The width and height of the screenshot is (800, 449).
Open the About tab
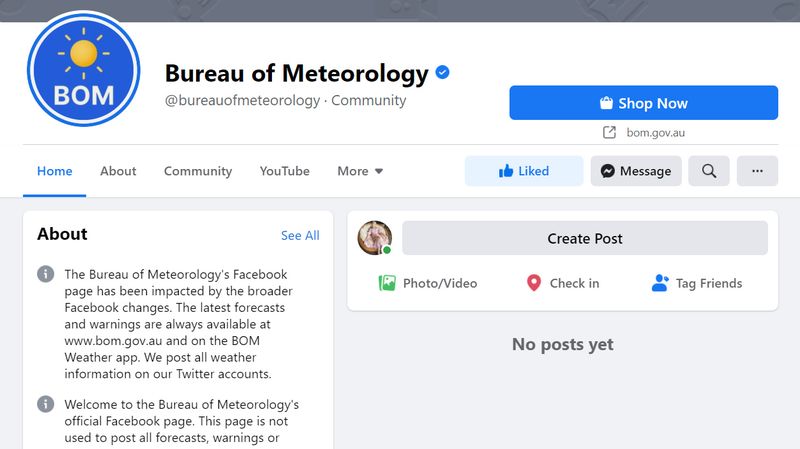pyautogui.click(x=118, y=171)
